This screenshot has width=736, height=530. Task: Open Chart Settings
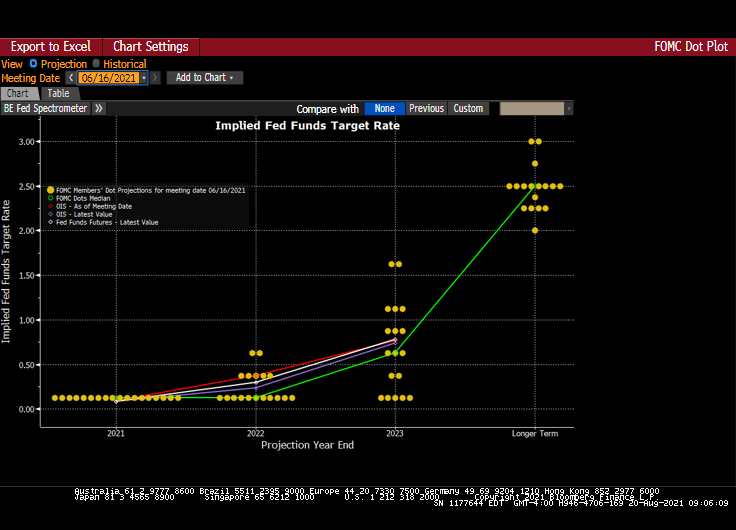[150, 47]
